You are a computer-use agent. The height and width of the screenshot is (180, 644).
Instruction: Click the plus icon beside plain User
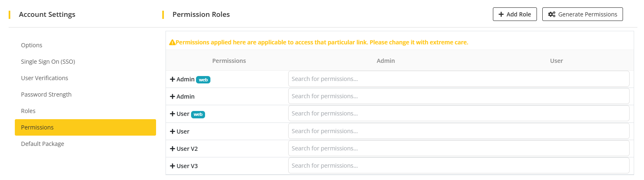point(173,132)
